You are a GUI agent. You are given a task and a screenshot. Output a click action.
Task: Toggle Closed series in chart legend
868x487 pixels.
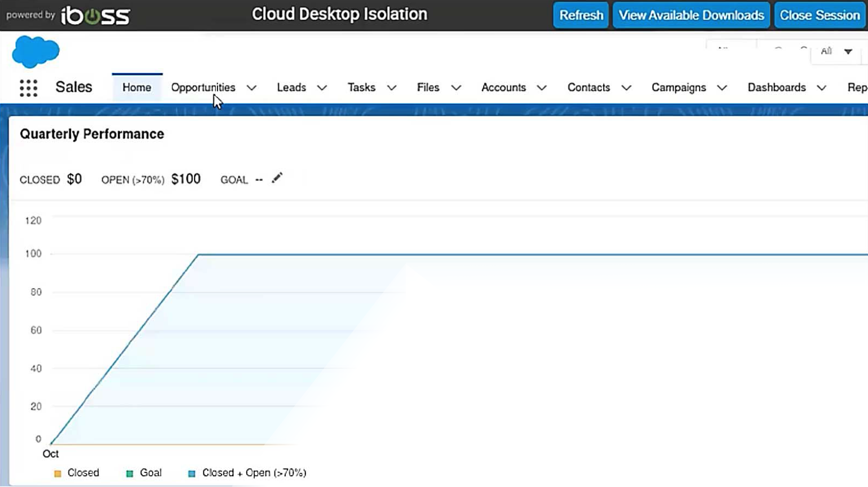point(77,473)
